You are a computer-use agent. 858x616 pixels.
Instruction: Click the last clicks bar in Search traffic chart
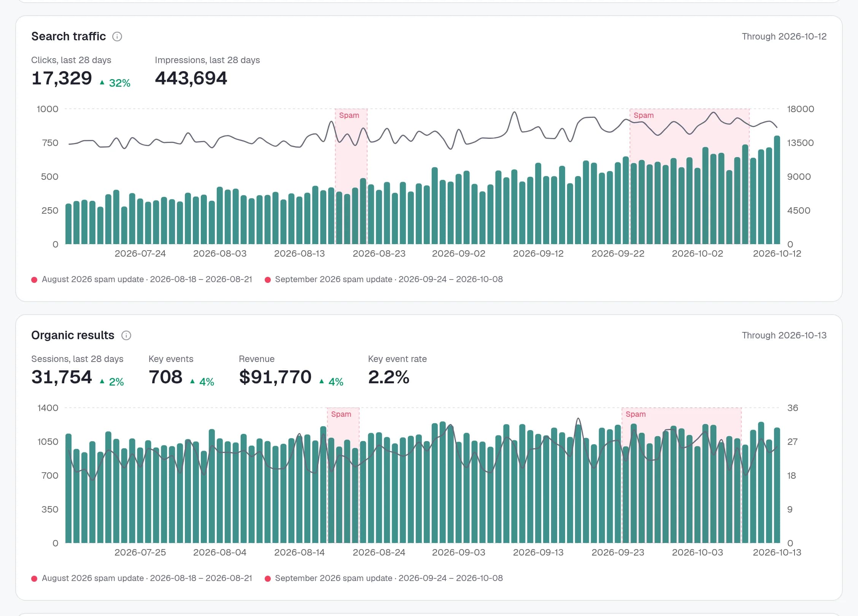[x=777, y=190]
